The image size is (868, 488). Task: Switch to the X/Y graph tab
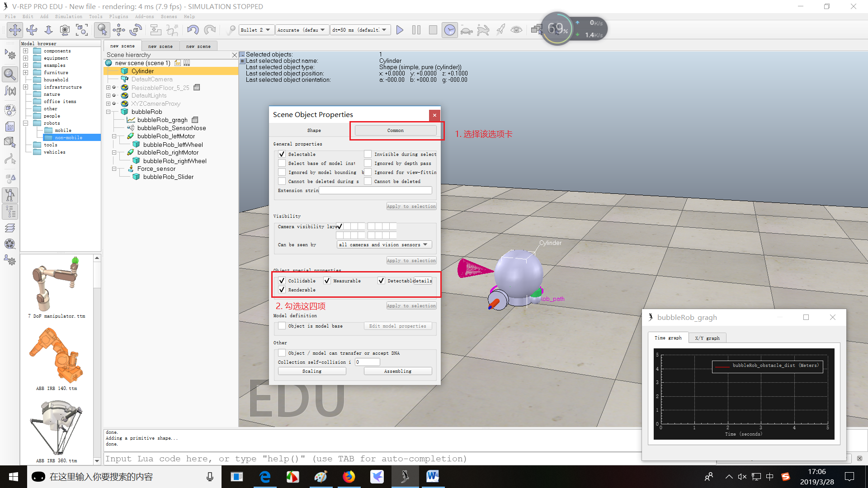tap(707, 338)
